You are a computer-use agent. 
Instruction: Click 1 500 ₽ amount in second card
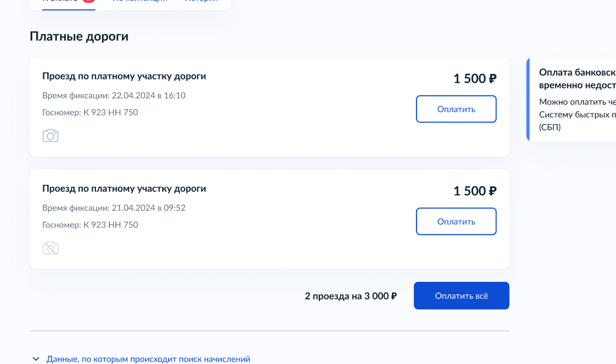point(475,191)
